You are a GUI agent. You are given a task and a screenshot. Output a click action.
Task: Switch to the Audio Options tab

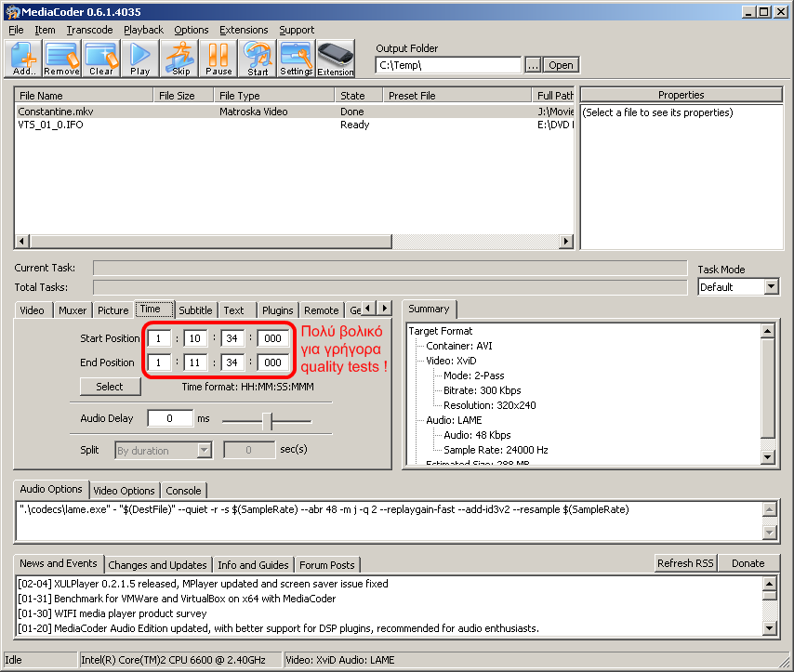point(51,489)
